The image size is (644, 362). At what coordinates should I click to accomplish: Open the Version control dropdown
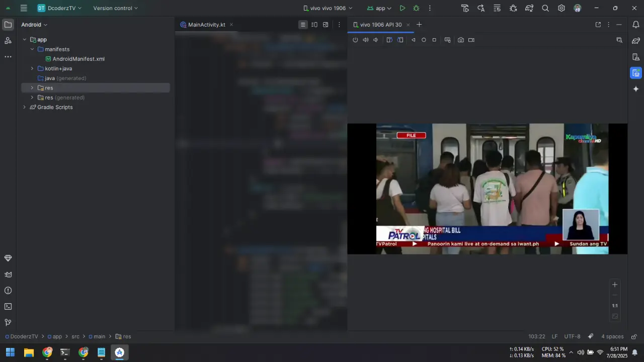point(115,8)
